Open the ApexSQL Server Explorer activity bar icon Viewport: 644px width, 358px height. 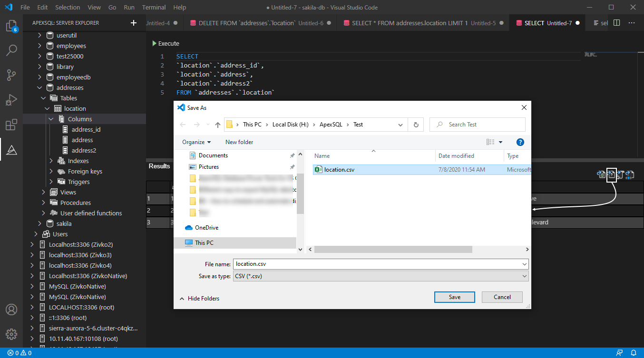coord(11,150)
